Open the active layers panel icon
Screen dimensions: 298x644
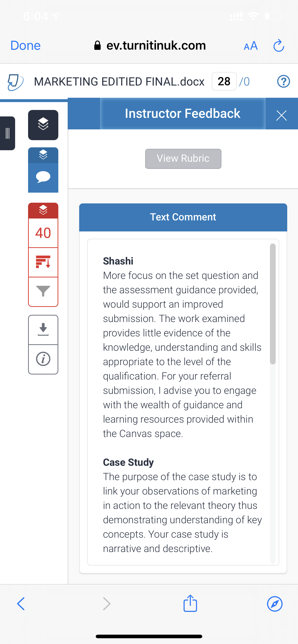coord(43,125)
